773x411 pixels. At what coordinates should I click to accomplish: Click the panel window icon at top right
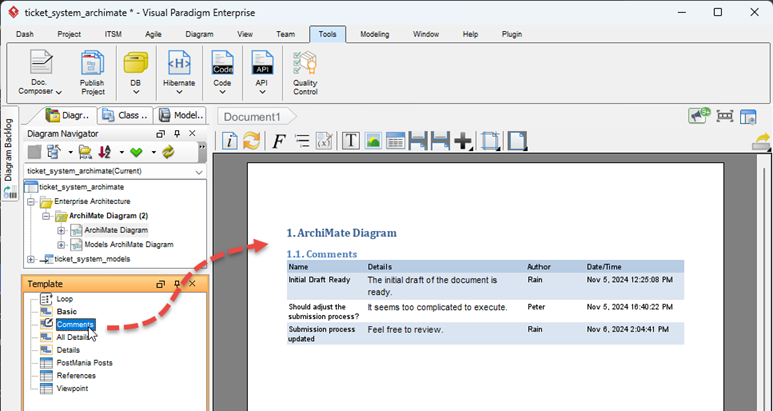(x=748, y=116)
